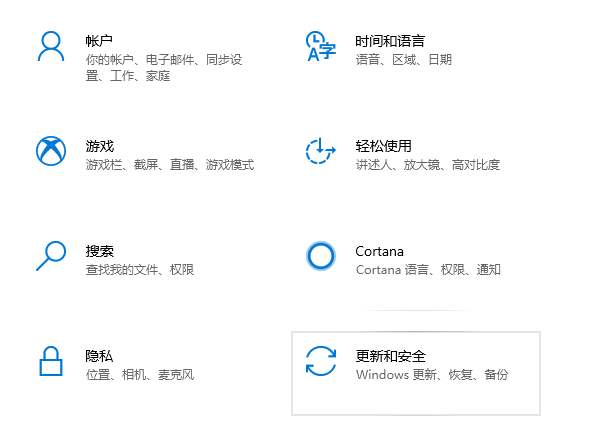The image size is (610, 423).
Task: Open the Cortana settings heading
Action: click(x=379, y=251)
